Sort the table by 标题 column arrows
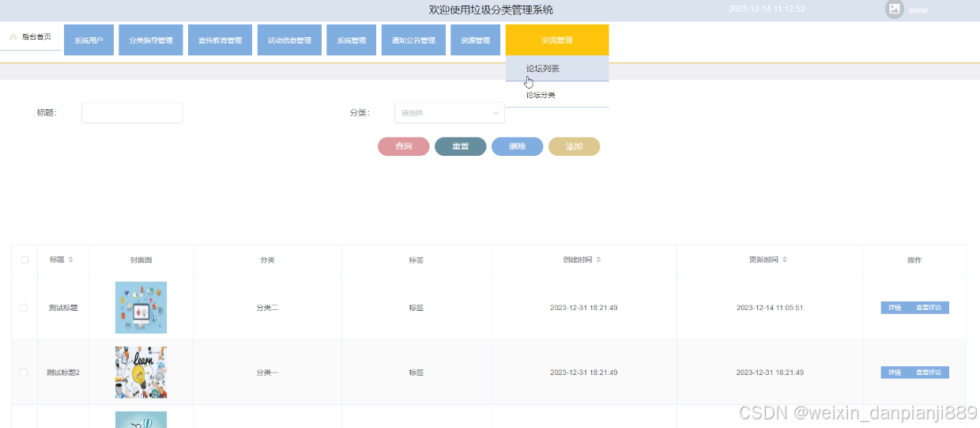980x428 pixels. tap(70, 259)
